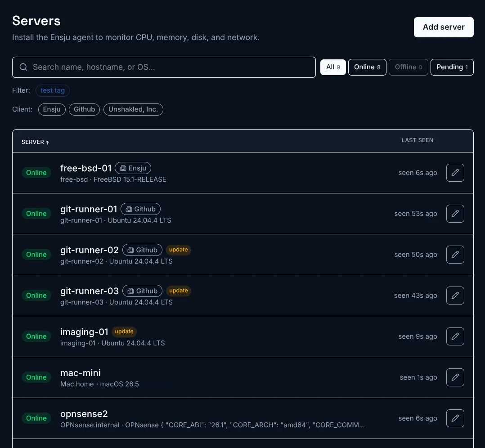485x448 pixels.
Task: Filter to Offline servers
Action: (x=409, y=67)
